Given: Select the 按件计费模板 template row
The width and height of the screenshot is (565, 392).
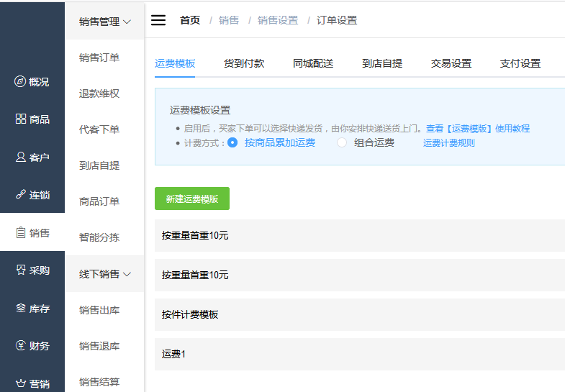Looking at the screenshot, I should (x=360, y=314).
